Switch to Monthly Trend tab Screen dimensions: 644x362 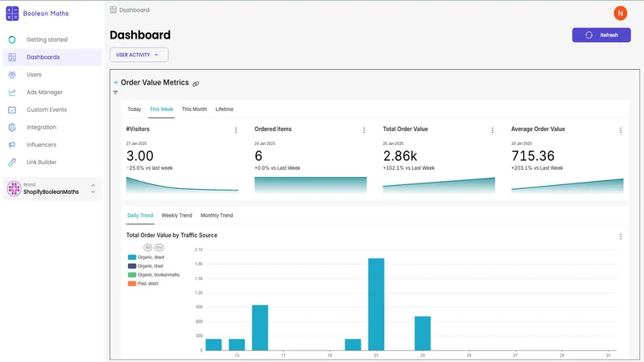coord(217,216)
